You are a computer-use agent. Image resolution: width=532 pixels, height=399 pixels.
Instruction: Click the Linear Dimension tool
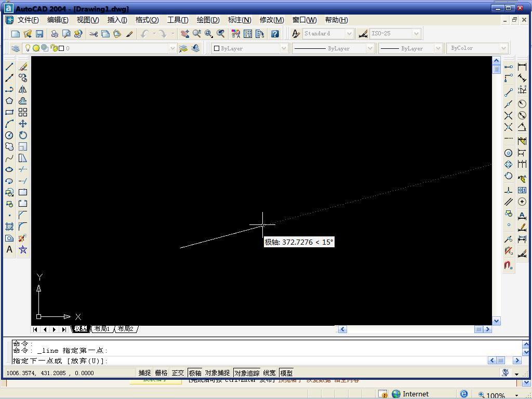(x=522, y=66)
